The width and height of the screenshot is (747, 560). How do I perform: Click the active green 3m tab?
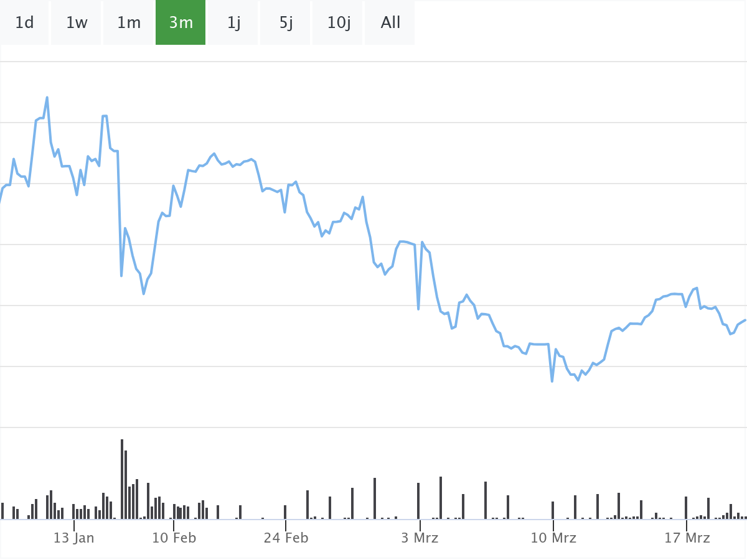(x=181, y=23)
